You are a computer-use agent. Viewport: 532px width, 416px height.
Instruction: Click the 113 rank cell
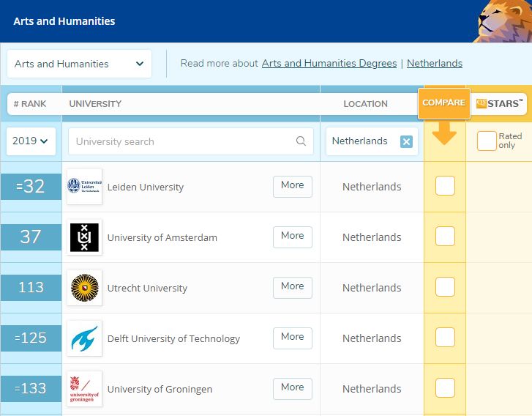point(31,288)
